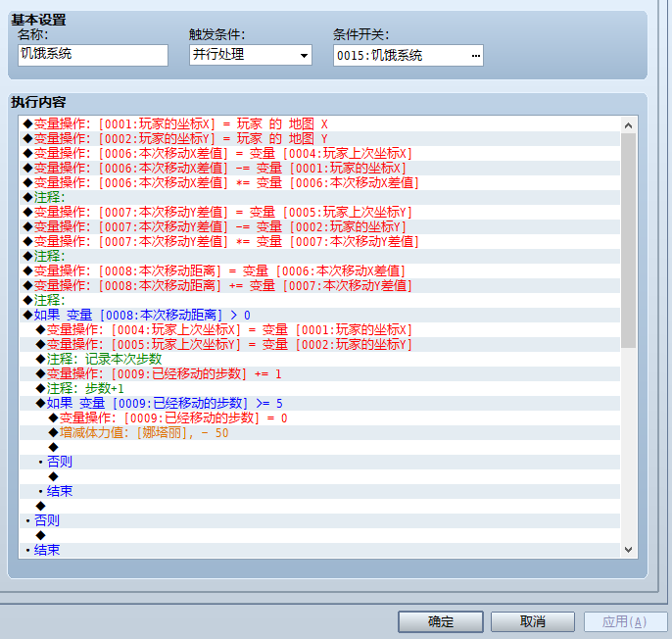Image resolution: width=672 pixels, height=639 pixels.
Task: Select the last 结束 line
Action: (x=319, y=550)
